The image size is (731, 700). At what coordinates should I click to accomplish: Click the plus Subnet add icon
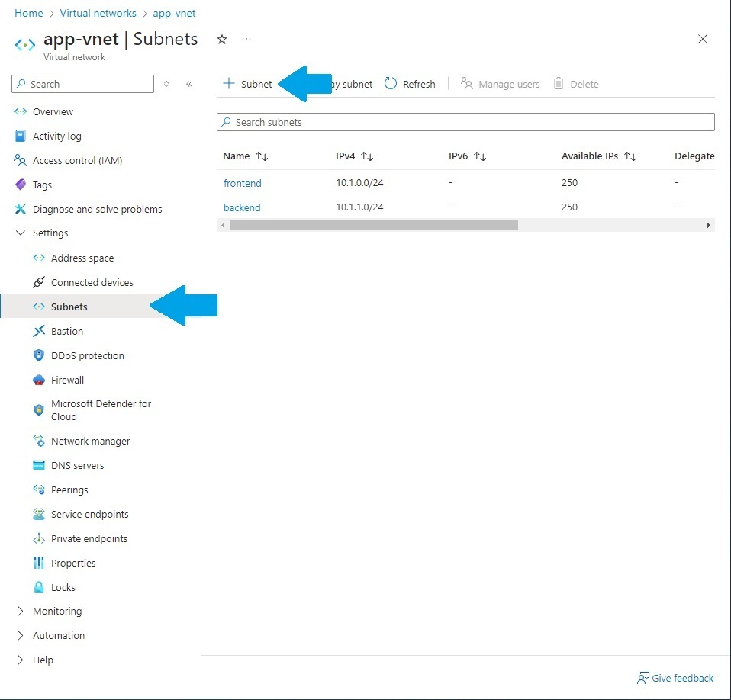coord(228,84)
